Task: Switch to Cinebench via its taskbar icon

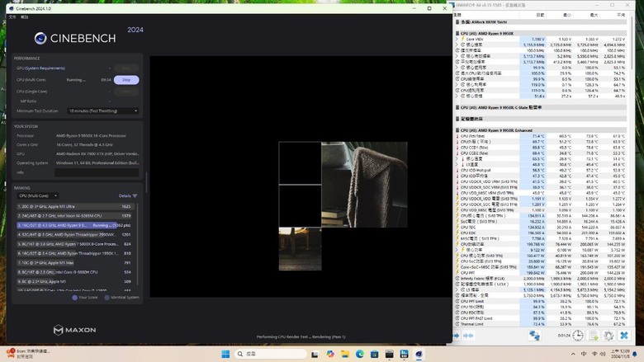Action: click(419, 355)
